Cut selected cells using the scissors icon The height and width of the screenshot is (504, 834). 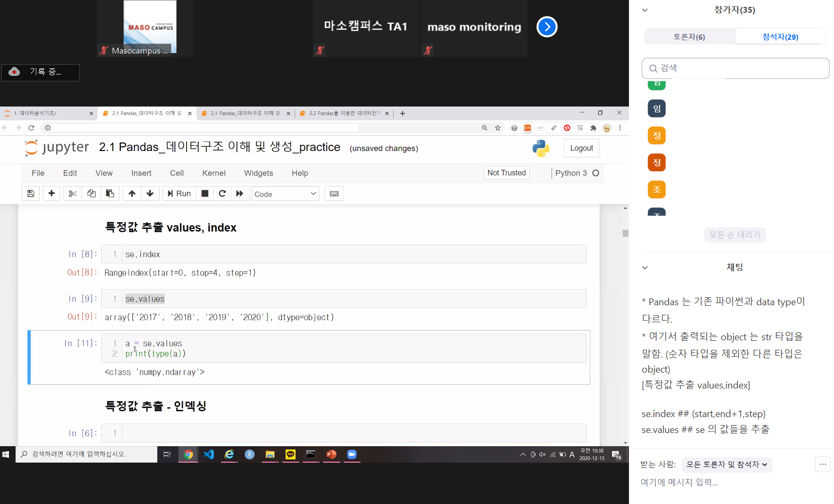point(73,194)
